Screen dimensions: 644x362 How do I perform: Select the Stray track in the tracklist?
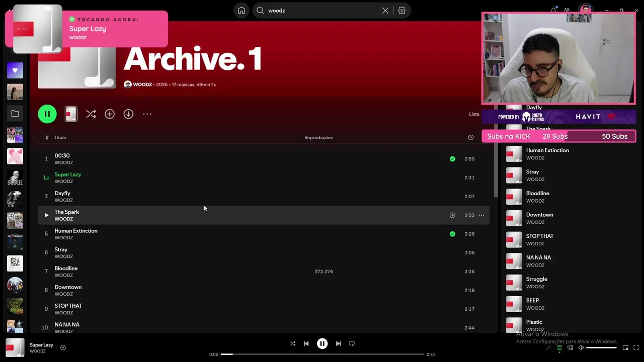pyautogui.click(x=264, y=253)
